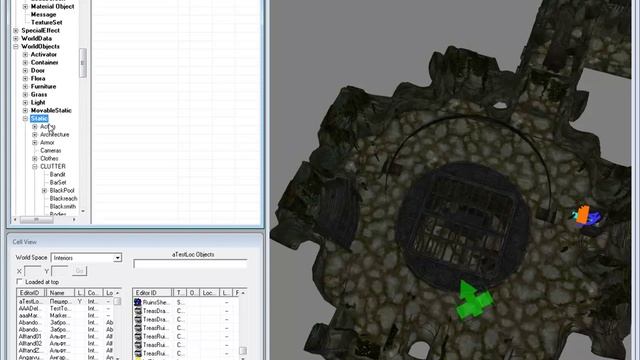The width and height of the screenshot is (640, 360).
Task: Sort objects by Loc... column header
Action: click(209, 293)
